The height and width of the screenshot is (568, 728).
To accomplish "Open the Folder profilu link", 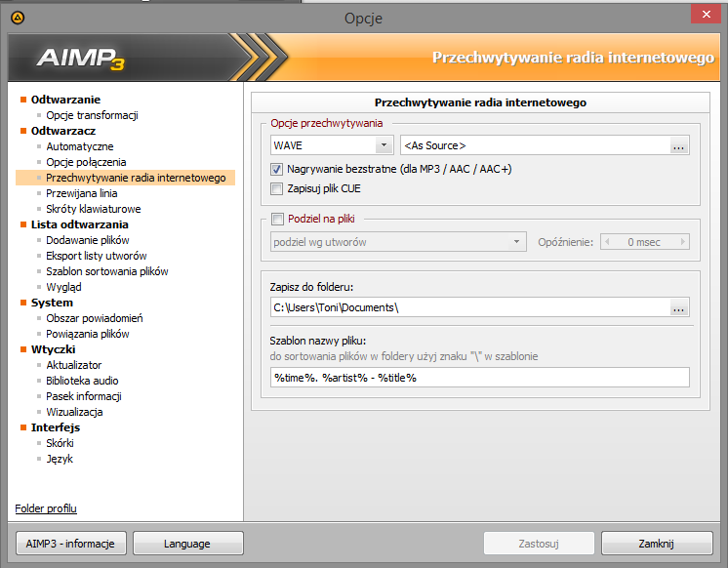I will pos(46,508).
